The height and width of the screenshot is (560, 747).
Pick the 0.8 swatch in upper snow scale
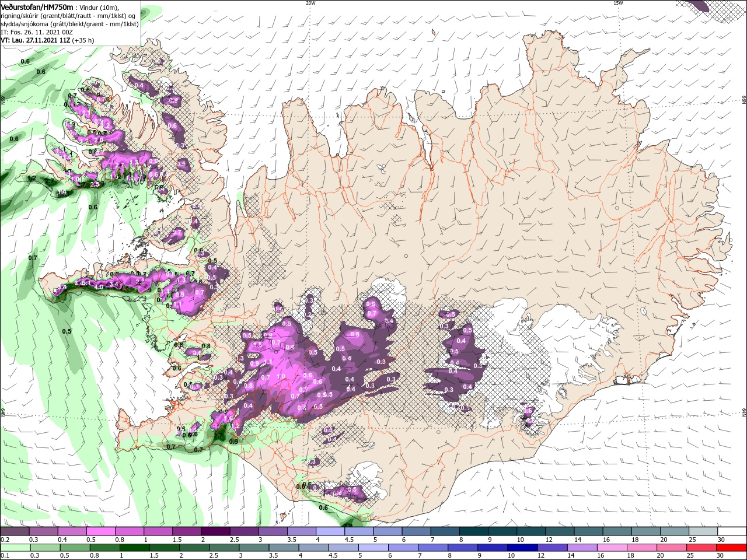129,531
